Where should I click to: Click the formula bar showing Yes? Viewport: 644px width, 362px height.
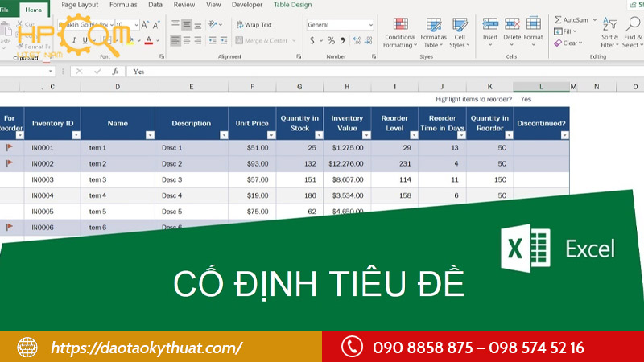(386, 72)
